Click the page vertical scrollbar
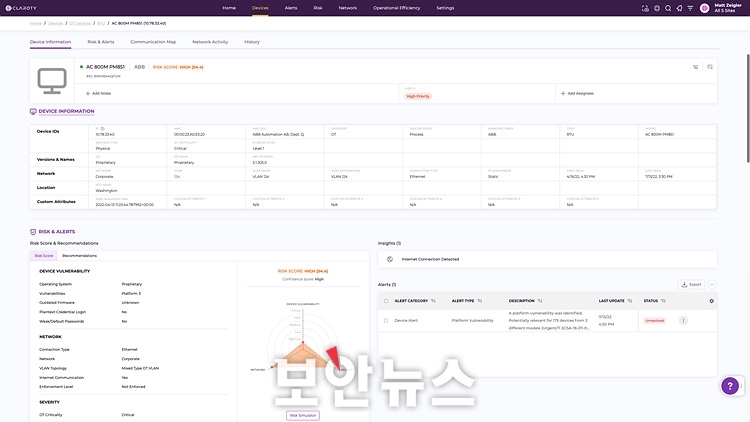The width and height of the screenshot is (750, 422). point(748,109)
